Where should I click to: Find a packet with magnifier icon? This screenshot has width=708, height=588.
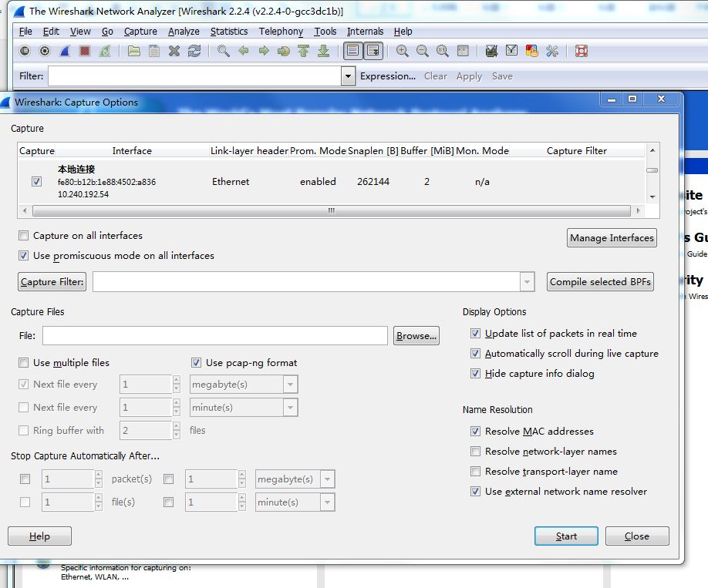click(223, 51)
